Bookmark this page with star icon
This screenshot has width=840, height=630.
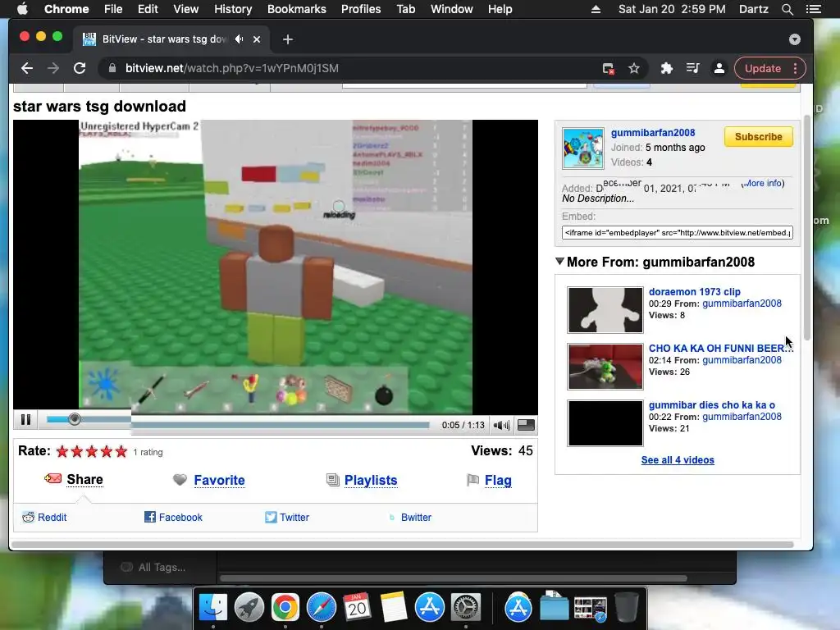[x=634, y=69]
